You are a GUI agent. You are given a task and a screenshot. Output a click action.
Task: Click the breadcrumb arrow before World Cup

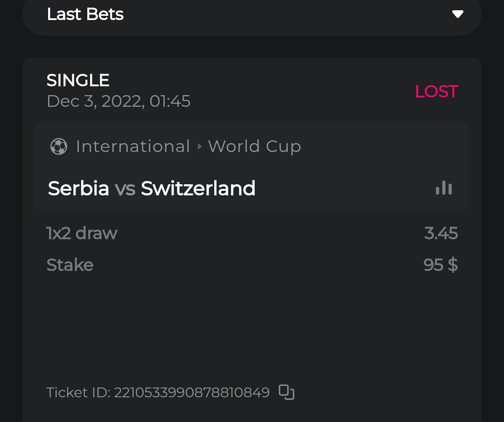[x=200, y=146]
